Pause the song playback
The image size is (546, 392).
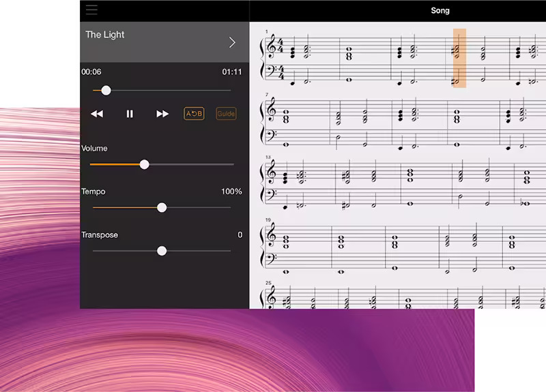point(130,114)
